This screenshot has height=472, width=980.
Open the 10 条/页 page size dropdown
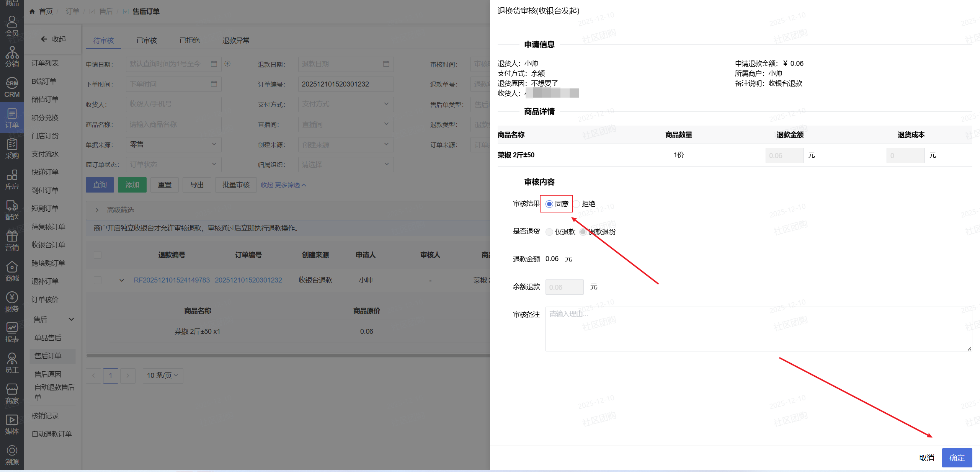(x=163, y=376)
